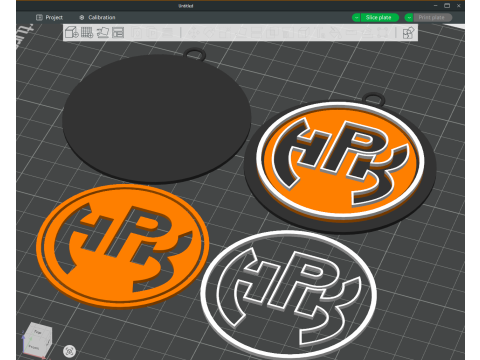Click the Arrange all objects icon
This screenshot has width=480, height=360.
click(118, 32)
